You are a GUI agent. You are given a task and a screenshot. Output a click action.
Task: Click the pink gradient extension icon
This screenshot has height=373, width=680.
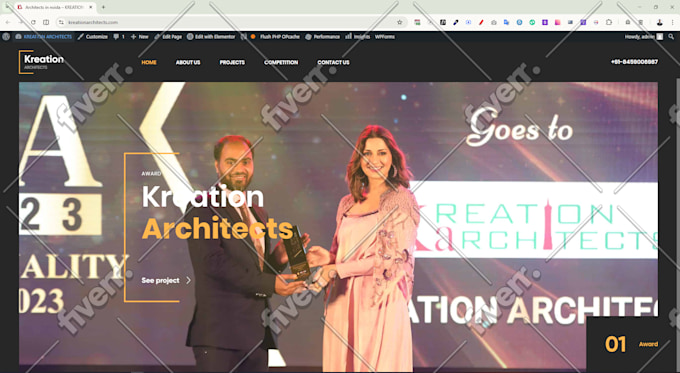coord(557,22)
